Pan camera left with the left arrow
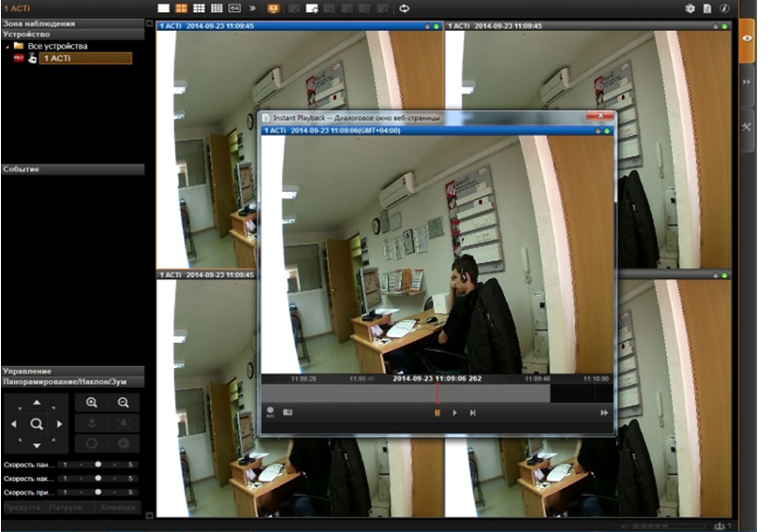 (x=14, y=424)
